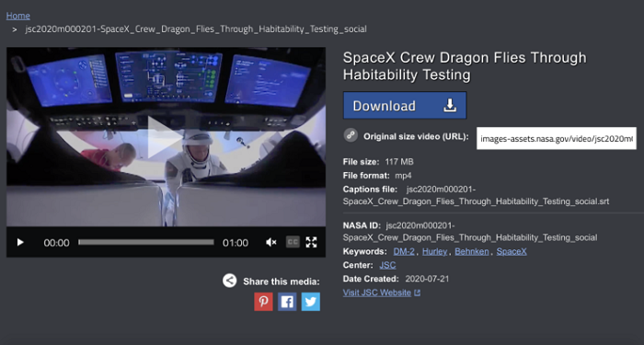Click the link chain icon beside Original size

point(351,135)
